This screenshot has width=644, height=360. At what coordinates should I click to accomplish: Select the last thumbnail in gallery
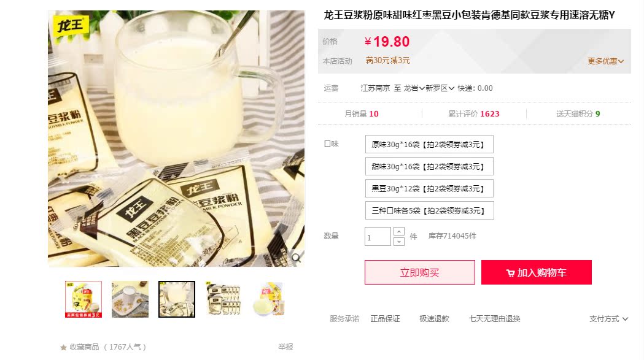[x=270, y=299]
